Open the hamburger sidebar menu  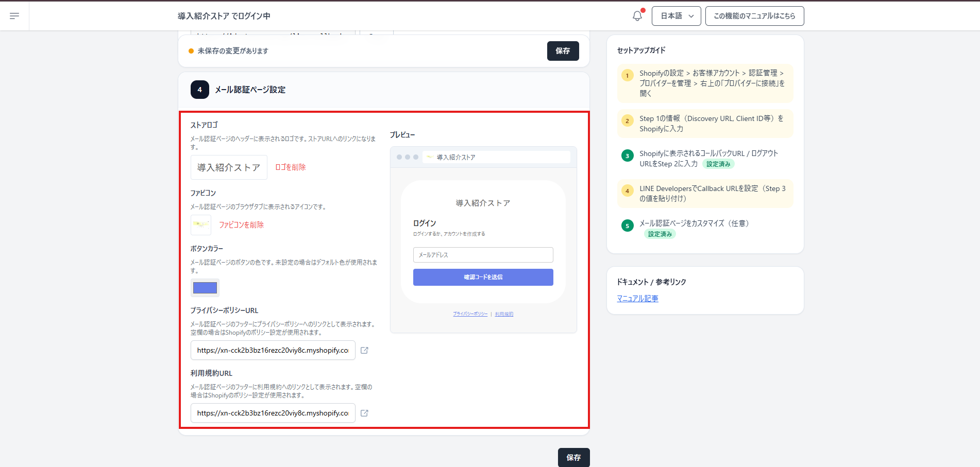click(14, 16)
